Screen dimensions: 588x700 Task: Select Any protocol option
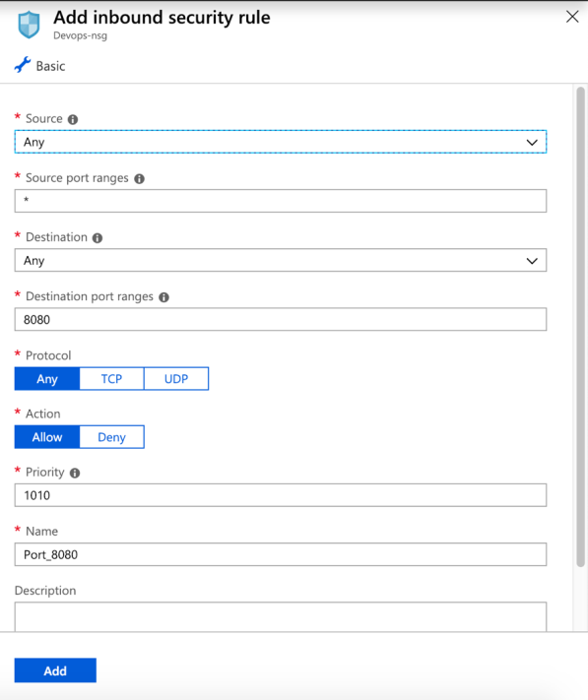[47, 379]
